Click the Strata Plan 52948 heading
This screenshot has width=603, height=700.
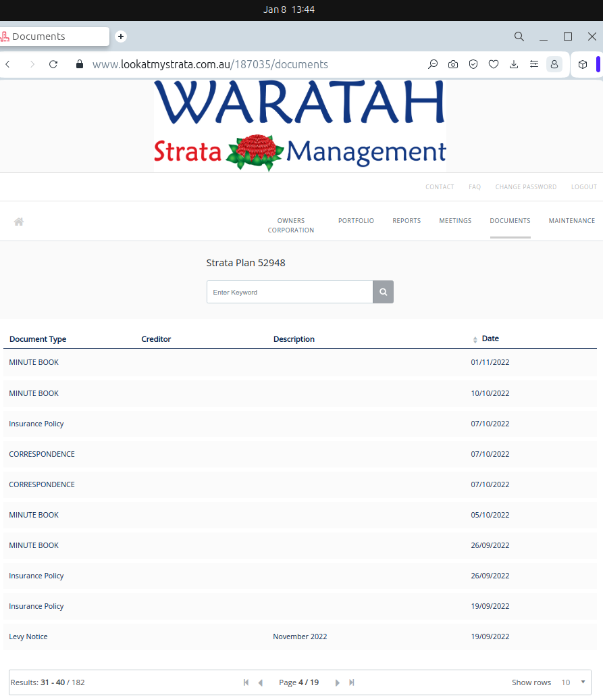pyautogui.click(x=246, y=262)
